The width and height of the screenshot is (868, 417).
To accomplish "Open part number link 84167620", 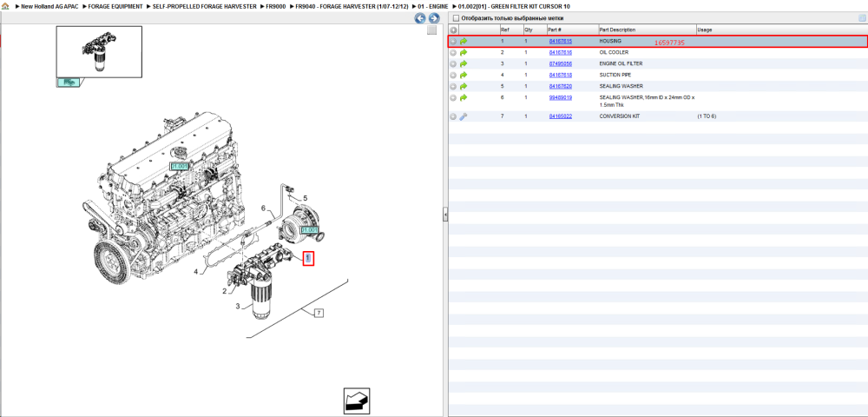I will coord(560,86).
